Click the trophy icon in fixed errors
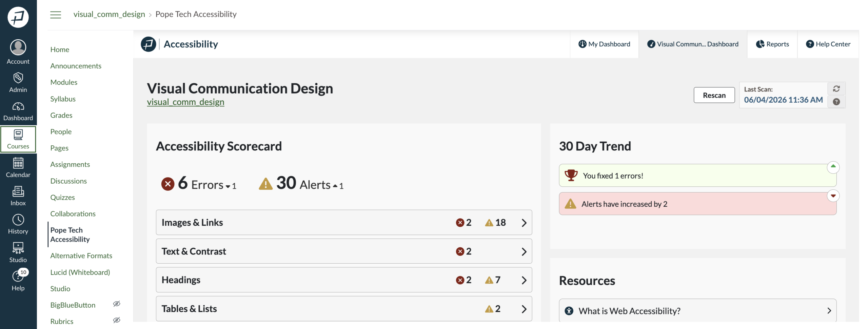Screen dimensions: 868x329 (x=571, y=175)
